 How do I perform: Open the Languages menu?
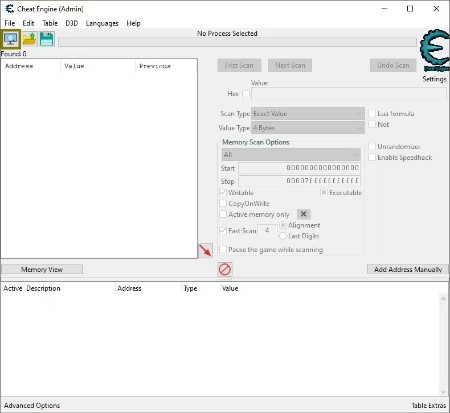pyautogui.click(x=102, y=23)
